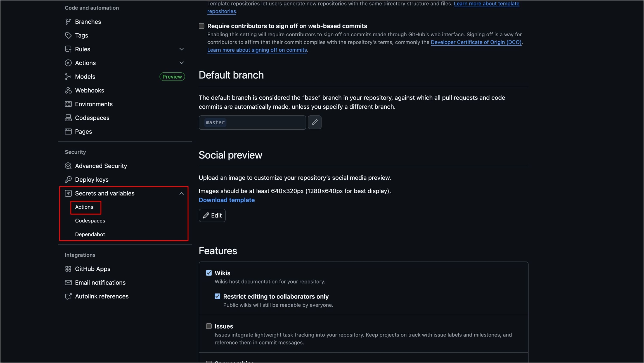Viewport: 644px width, 363px height.
Task: Open Dependabot under Secrets and variables
Action: point(90,234)
